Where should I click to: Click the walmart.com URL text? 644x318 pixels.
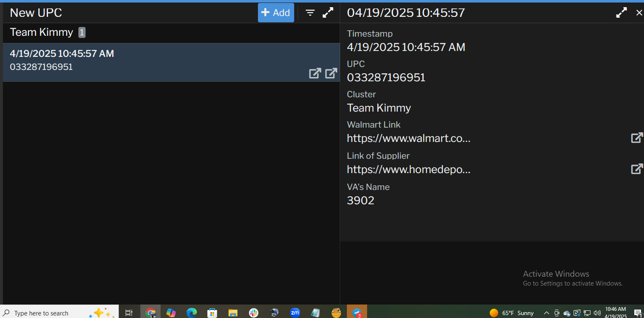[x=408, y=138]
